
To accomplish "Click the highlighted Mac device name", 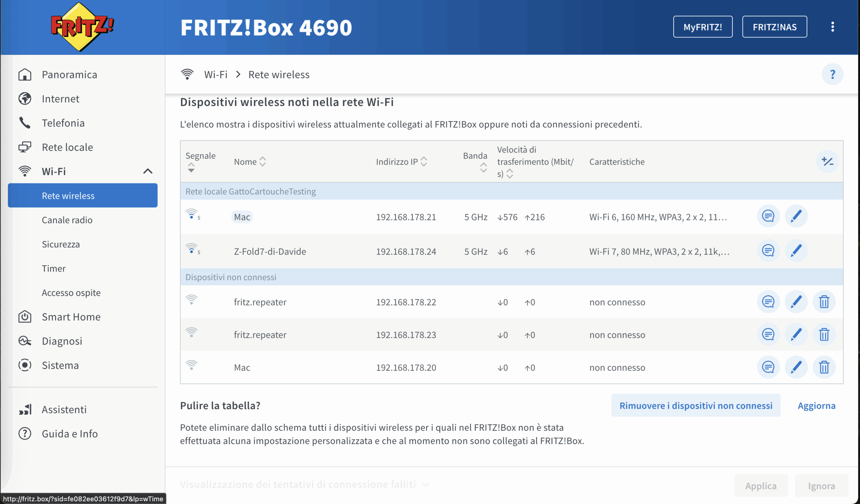I will [242, 217].
